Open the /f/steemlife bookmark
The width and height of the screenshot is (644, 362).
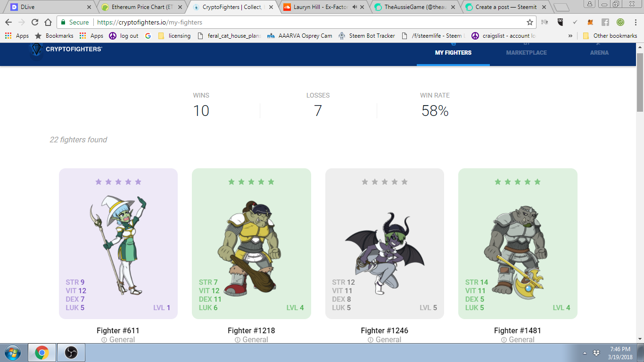pyautogui.click(x=433, y=36)
